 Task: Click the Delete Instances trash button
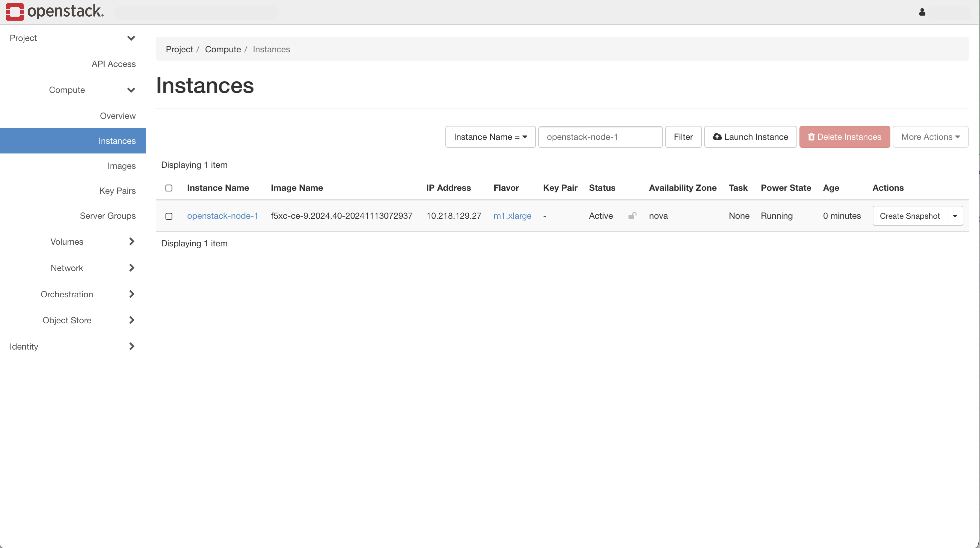(844, 137)
